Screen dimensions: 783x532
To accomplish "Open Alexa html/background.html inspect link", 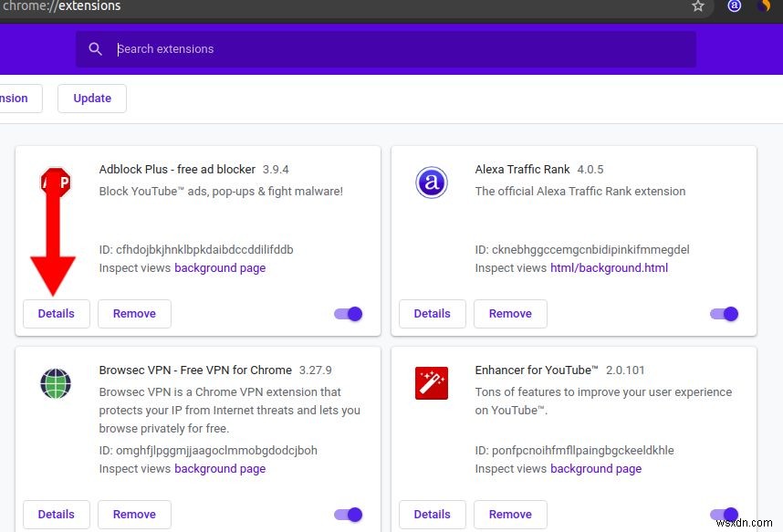I will [609, 268].
